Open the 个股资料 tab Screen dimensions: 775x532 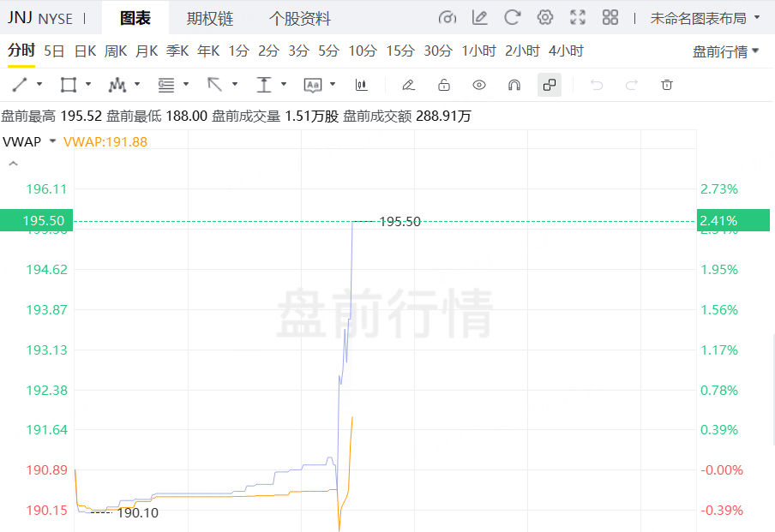click(x=300, y=18)
